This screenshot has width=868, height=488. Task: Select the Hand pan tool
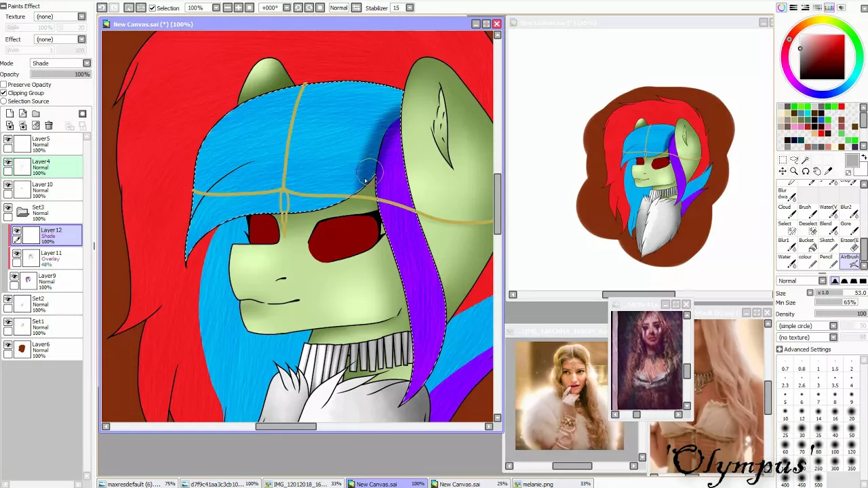pos(817,171)
